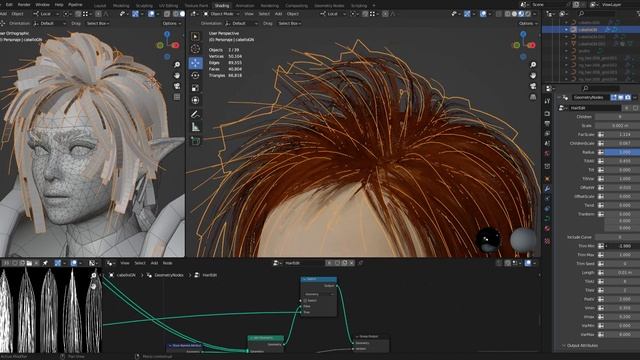
Task: Open Options dropdown in left viewport
Action: (171, 24)
